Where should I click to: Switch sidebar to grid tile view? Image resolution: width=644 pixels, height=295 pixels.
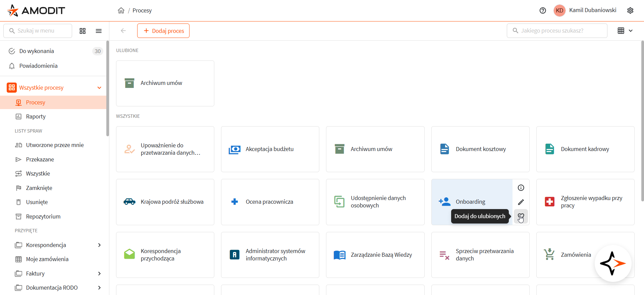coord(83,31)
